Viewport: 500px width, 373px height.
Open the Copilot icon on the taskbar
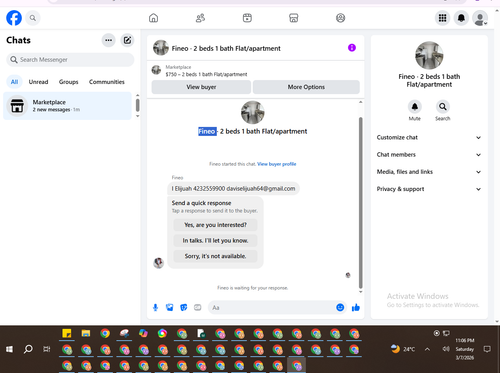click(143, 333)
